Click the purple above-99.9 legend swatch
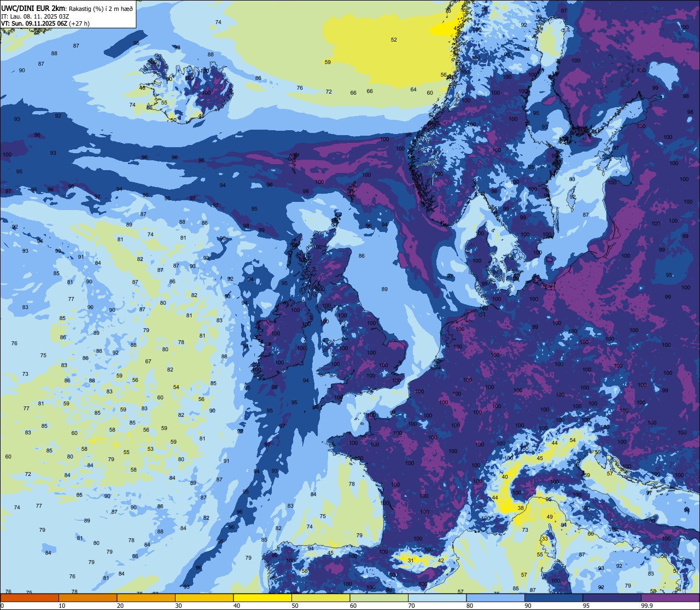 (671, 597)
